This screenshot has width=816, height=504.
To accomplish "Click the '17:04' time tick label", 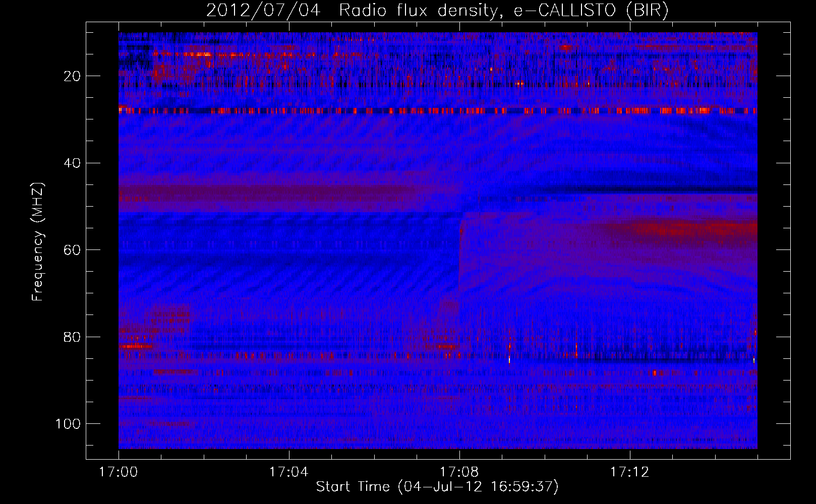I will tap(289, 472).
